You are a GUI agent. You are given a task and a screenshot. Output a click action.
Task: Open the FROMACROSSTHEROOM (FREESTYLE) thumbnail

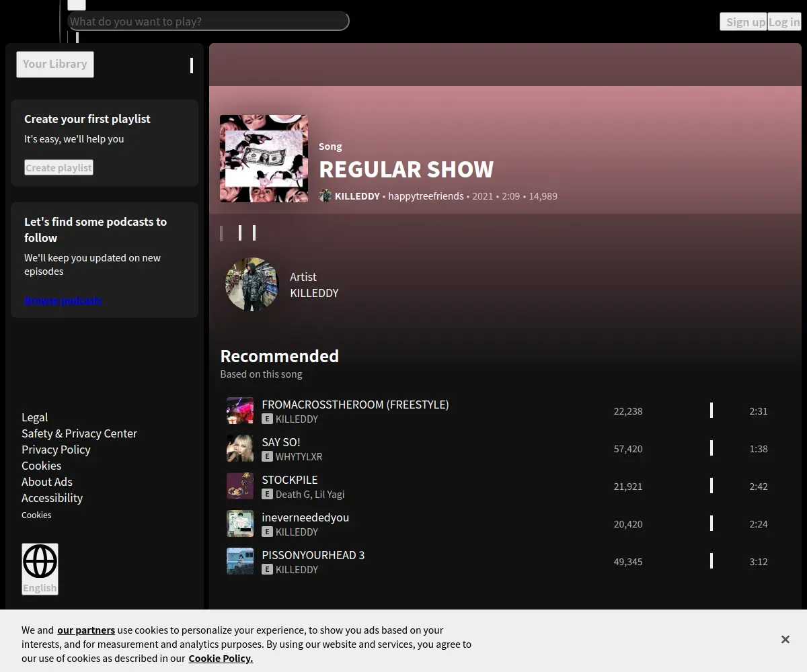point(240,411)
